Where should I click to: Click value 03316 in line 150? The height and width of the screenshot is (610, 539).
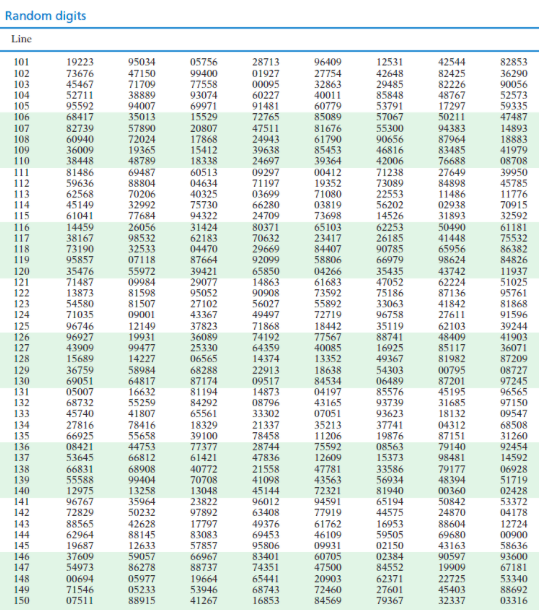(514, 600)
